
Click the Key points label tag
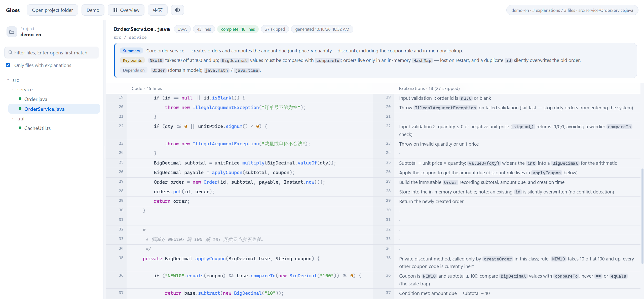[132, 60]
